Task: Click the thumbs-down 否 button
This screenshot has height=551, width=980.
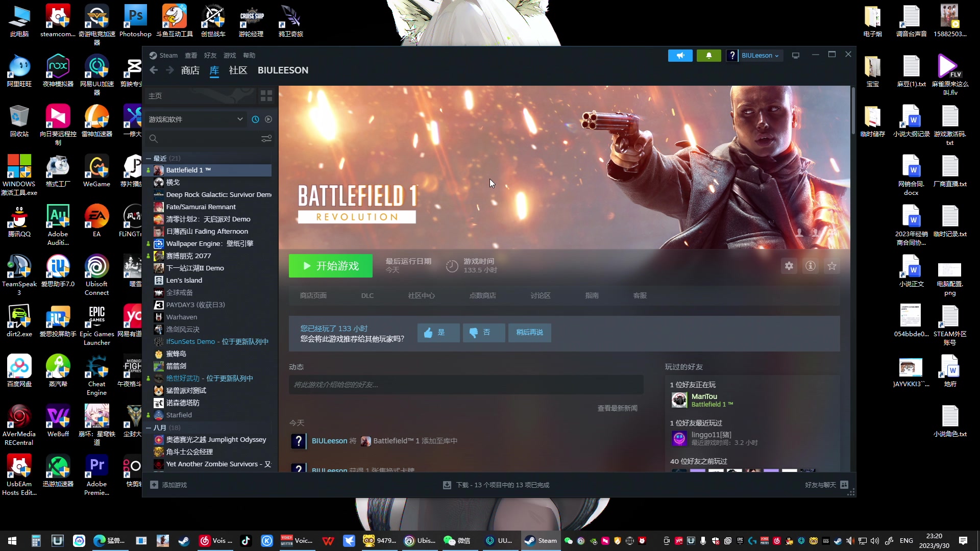Action: (x=484, y=333)
